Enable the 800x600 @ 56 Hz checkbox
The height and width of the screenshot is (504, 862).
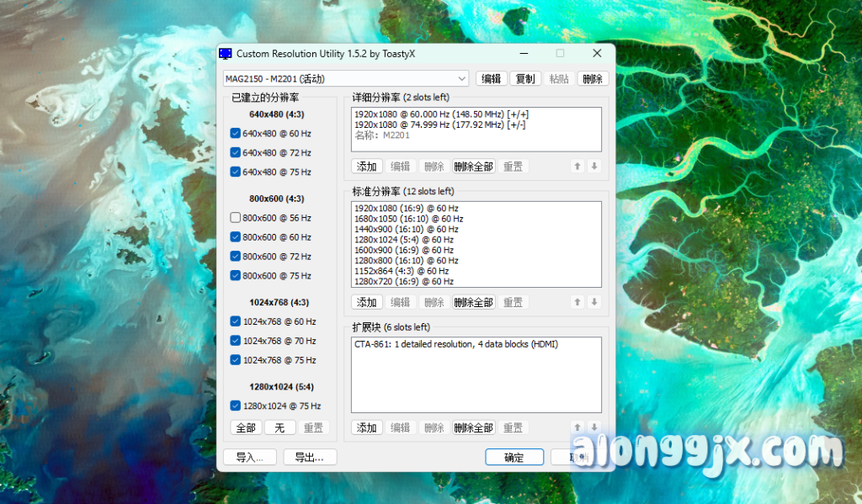click(236, 218)
